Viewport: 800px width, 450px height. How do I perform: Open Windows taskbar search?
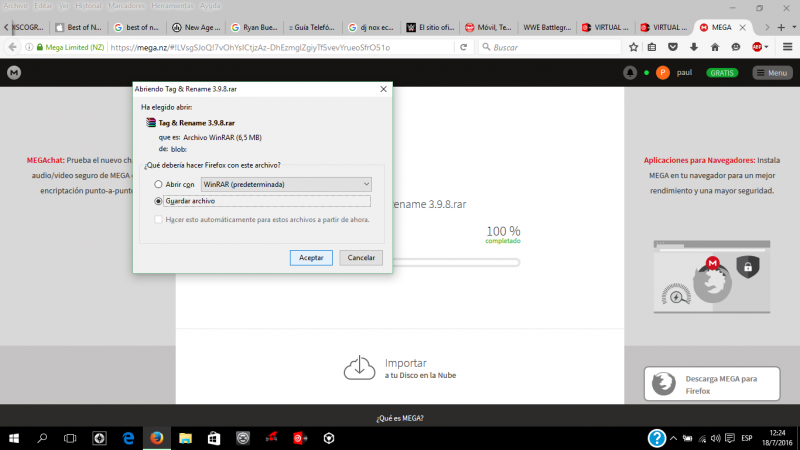point(42,438)
